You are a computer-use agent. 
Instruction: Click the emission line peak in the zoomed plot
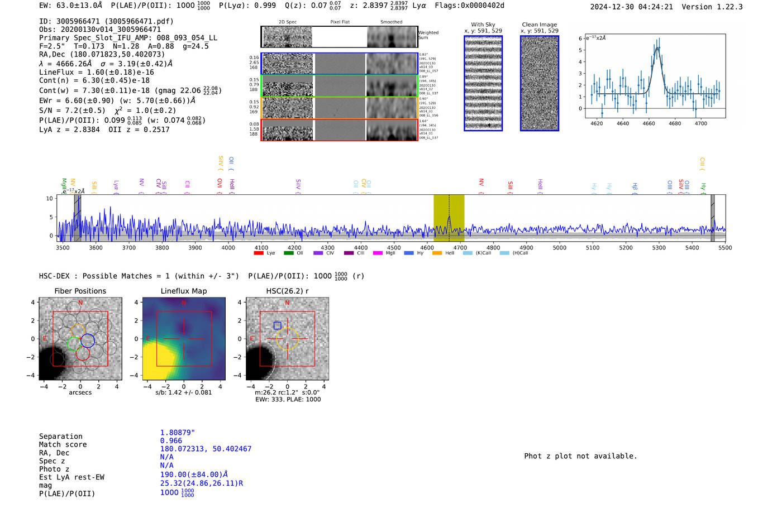pos(657,48)
